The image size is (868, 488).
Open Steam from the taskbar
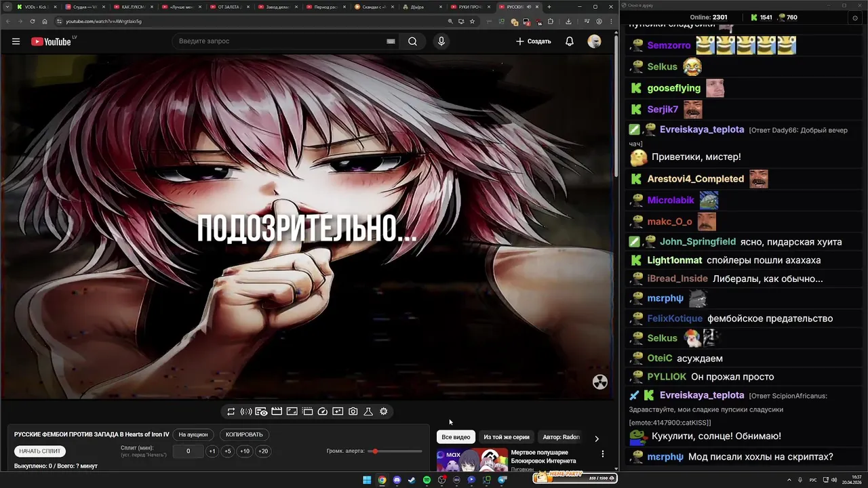pos(412,480)
